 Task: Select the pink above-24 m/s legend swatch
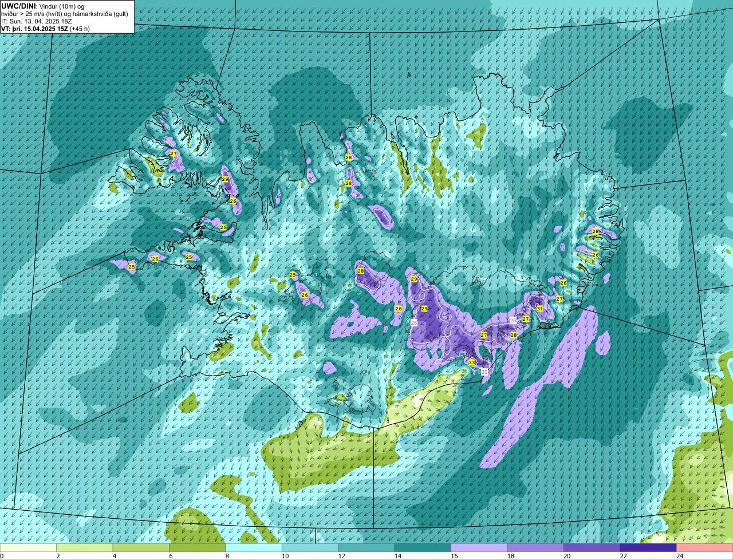click(x=704, y=547)
